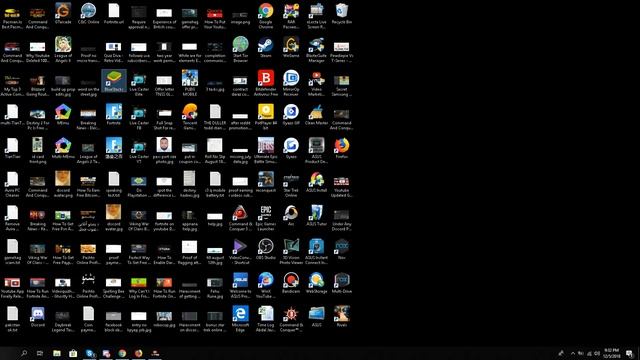640x360 pixels.
Task: Launch Microsoft Edge
Action: 240,319
